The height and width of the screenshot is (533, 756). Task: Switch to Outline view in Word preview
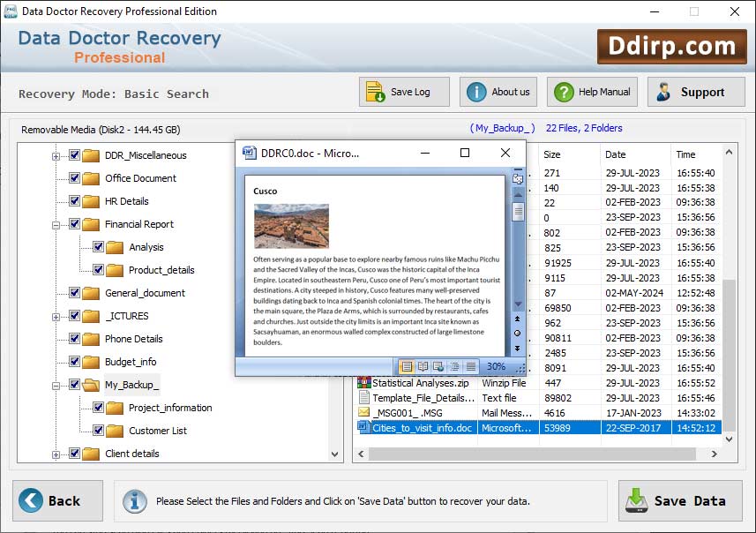[454, 366]
